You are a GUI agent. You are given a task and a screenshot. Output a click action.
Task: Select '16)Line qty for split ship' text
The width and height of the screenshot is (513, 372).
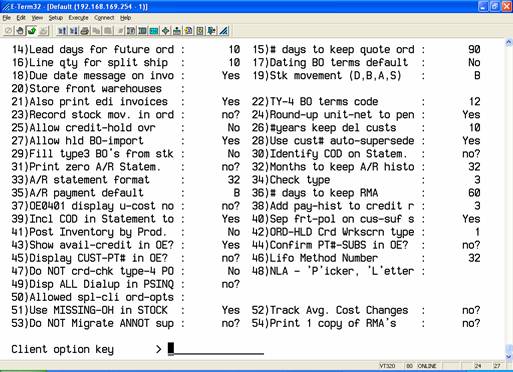tap(90, 62)
